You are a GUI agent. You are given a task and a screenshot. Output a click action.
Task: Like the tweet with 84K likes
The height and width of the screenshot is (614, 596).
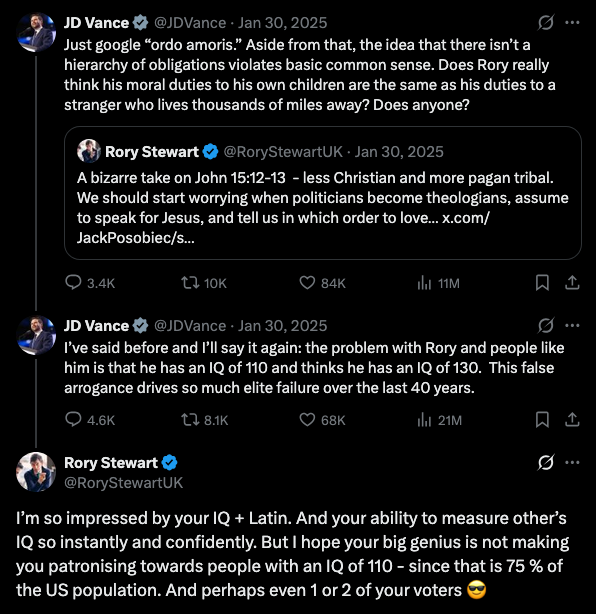pos(322,283)
